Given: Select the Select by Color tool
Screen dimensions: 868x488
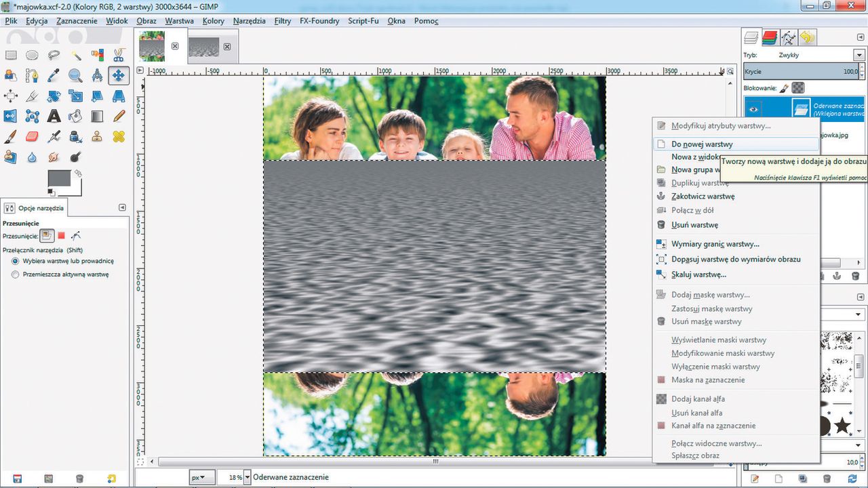Looking at the screenshot, I should pyautogui.click(x=97, y=56).
